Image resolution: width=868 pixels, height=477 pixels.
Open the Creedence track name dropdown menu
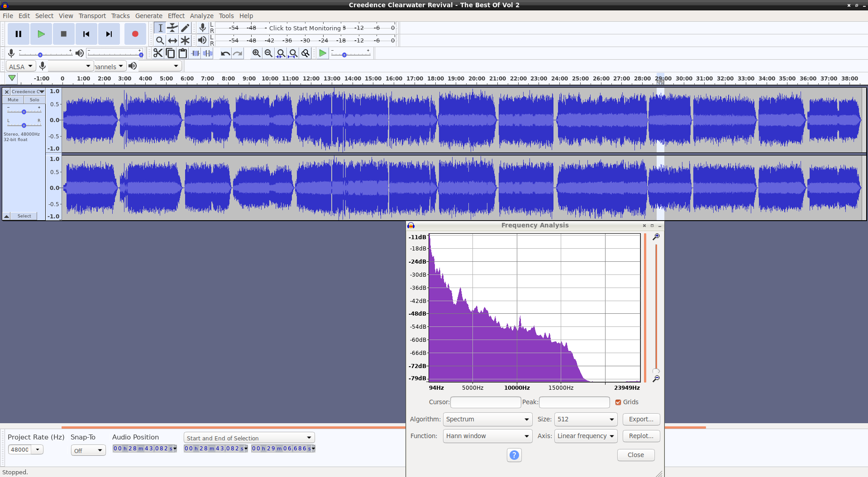click(x=28, y=91)
